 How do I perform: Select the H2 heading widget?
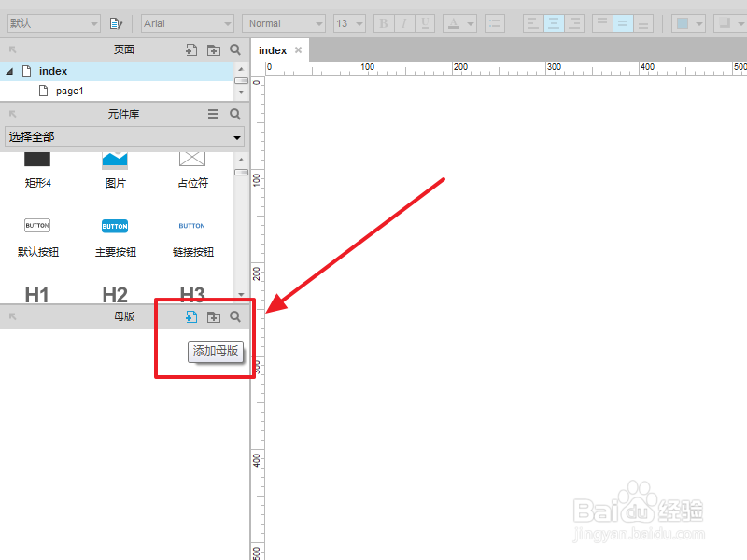[x=115, y=294]
